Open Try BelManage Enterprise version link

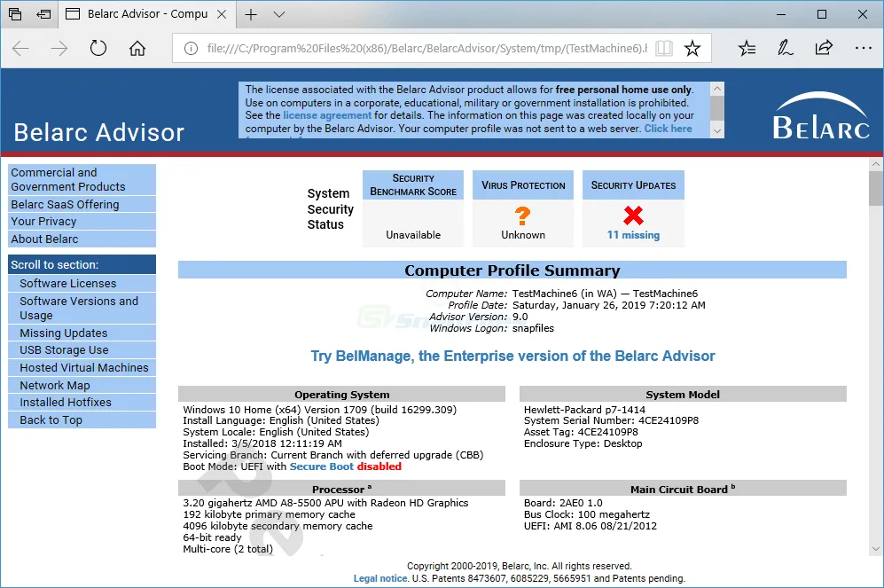(x=512, y=357)
